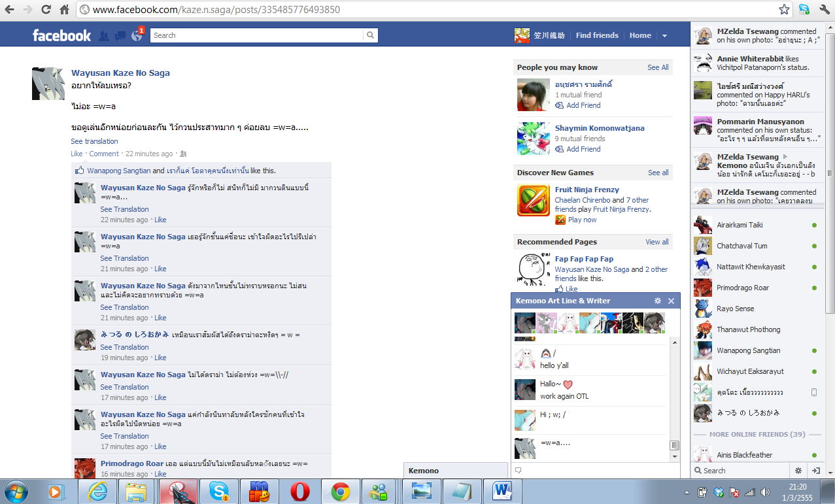Click scroll-down arrow in Kemono chat window
This screenshot has width=835, height=504.
point(674,457)
